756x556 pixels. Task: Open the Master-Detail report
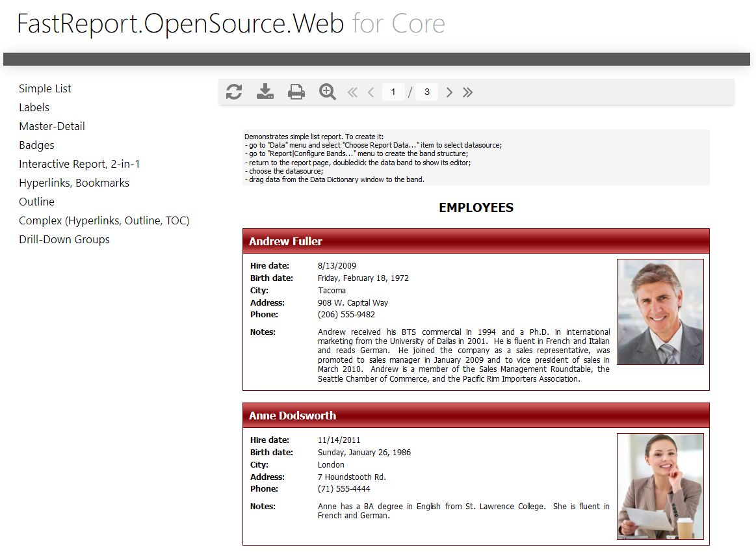(x=51, y=126)
